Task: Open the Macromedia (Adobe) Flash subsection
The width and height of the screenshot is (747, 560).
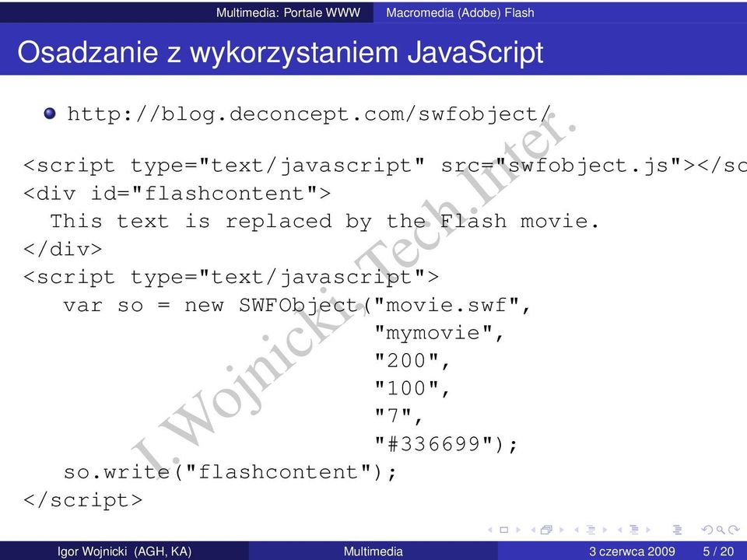Action: pos(460,12)
